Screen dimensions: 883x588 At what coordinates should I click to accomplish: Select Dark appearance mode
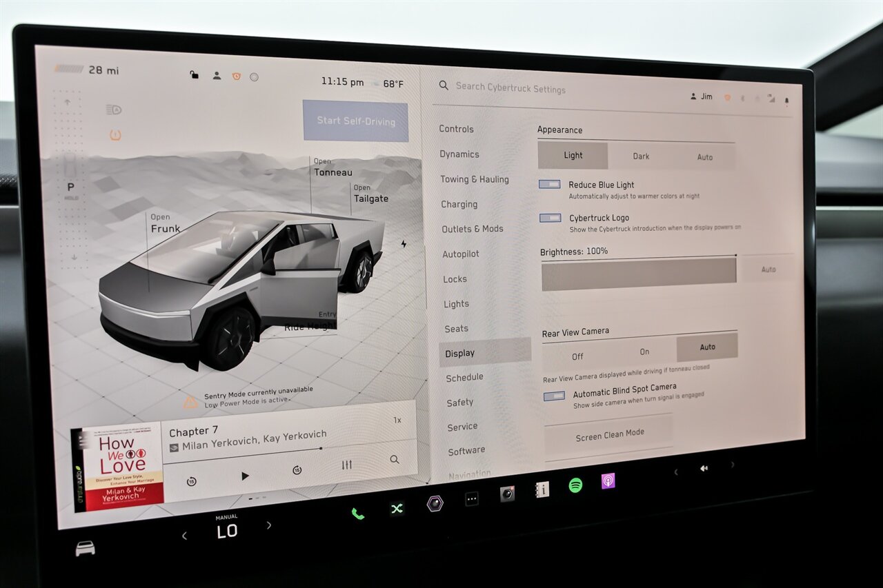pos(641,156)
